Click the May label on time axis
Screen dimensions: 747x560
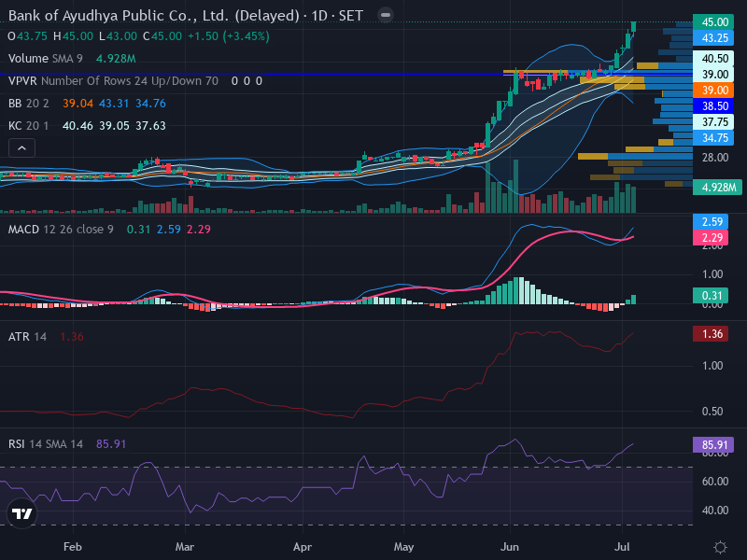click(403, 547)
